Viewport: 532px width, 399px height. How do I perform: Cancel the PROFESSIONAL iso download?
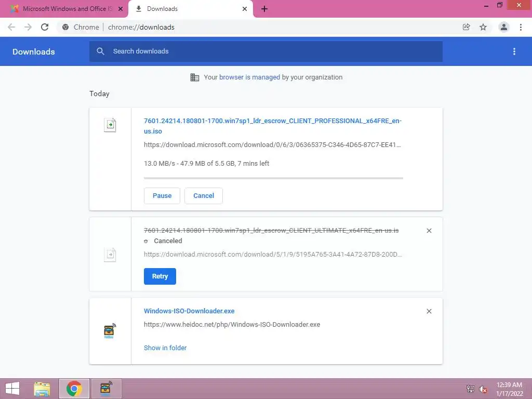204,196
